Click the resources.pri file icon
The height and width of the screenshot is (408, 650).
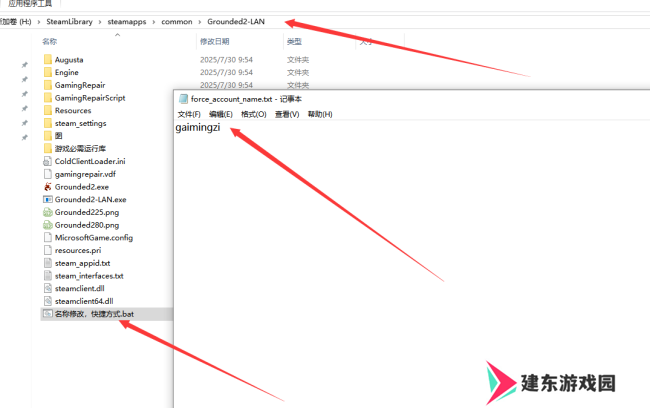pyautogui.click(x=48, y=250)
